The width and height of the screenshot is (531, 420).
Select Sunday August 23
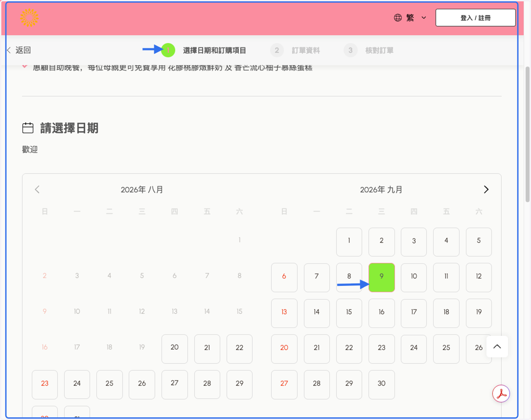45,385
